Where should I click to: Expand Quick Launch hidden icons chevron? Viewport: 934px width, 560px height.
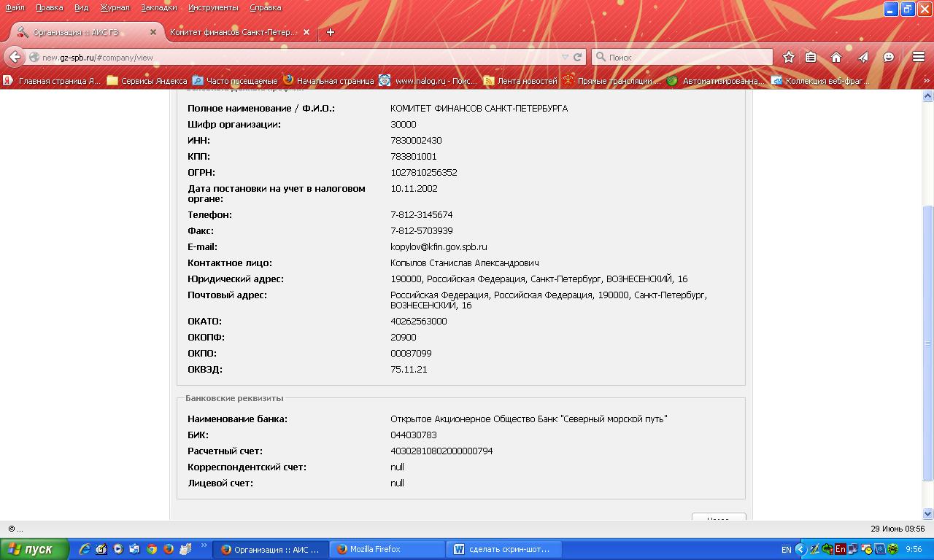204,545
